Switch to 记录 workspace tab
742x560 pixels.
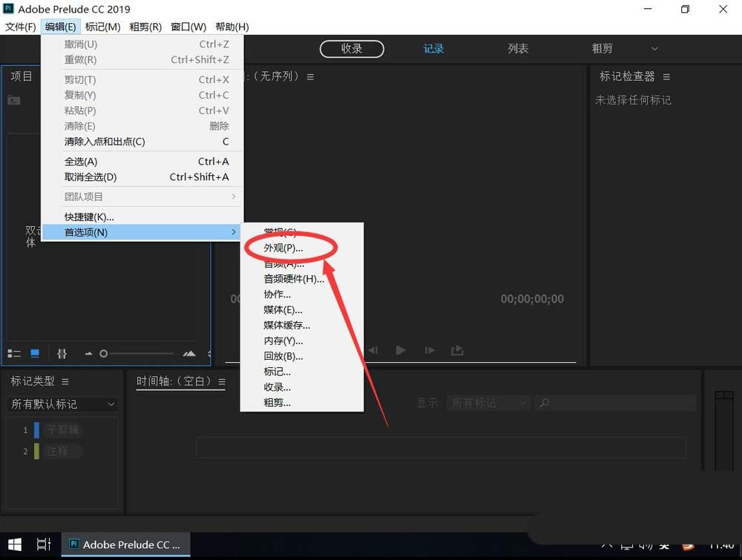[433, 49]
